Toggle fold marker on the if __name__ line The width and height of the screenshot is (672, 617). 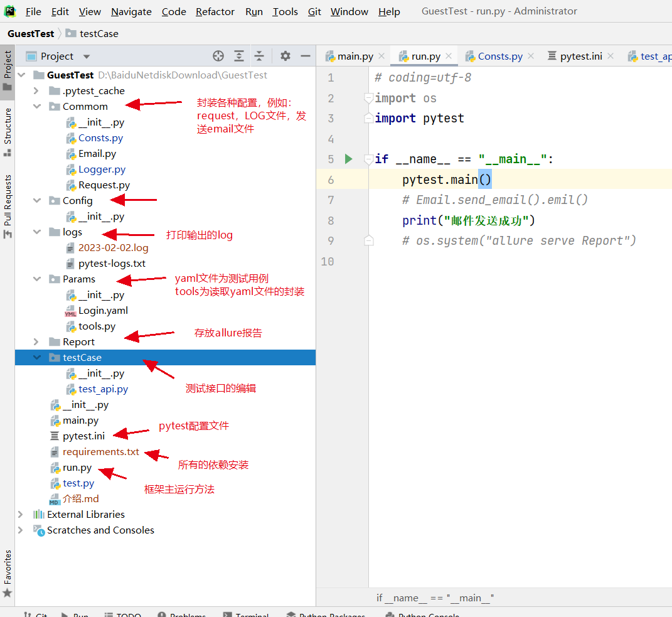click(368, 159)
